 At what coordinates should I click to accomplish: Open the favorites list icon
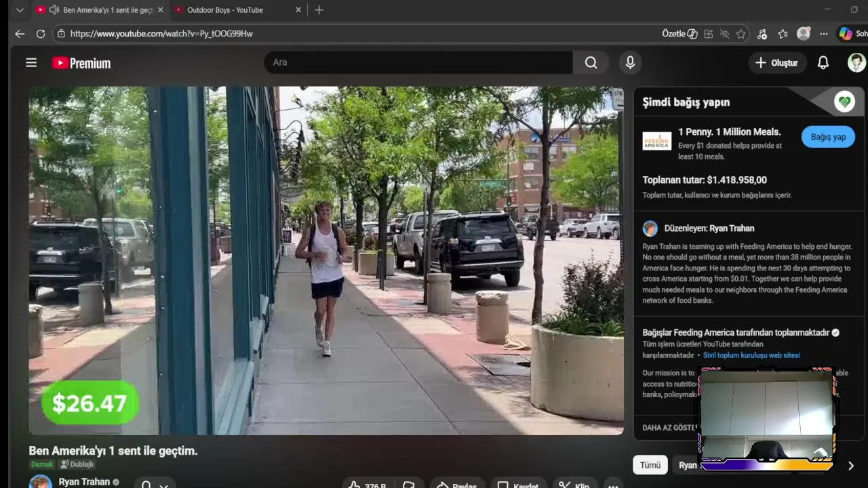click(783, 33)
